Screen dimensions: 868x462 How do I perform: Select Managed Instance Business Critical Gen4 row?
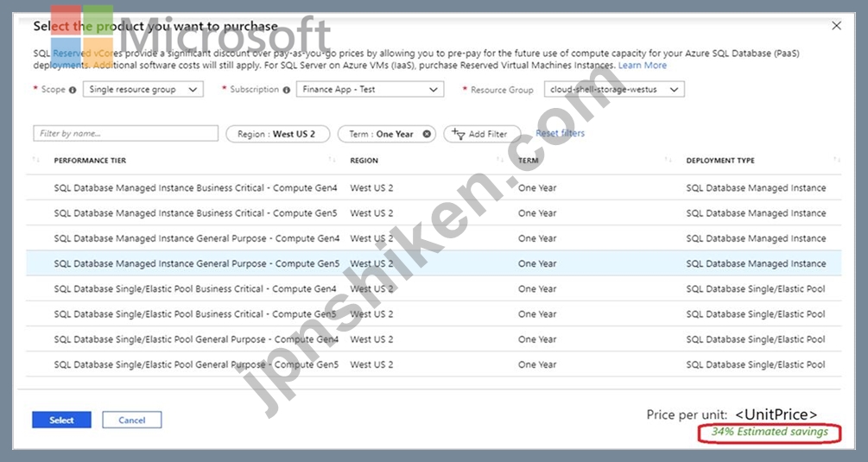pyautogui.click(x=434, y=187)
